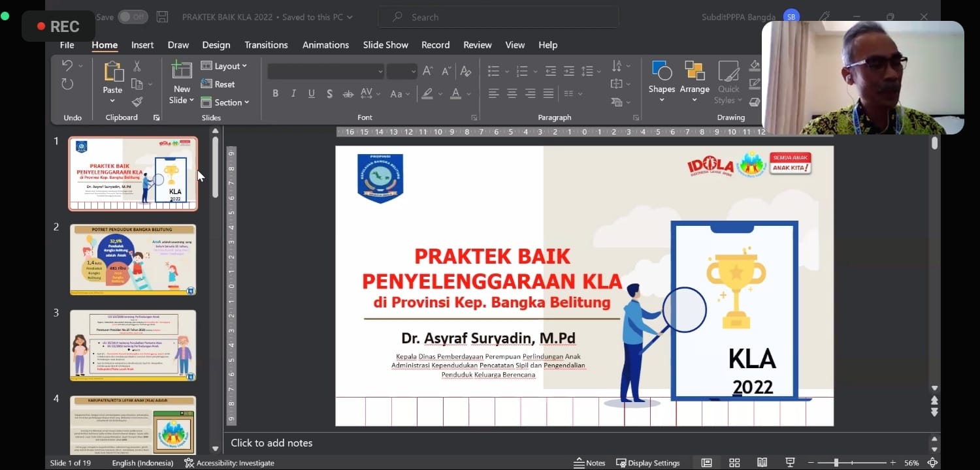Toggle the AutoSave switch
The height and width of the screenshot is (470, 980).
pyautogui.click(x=133, y=17)
